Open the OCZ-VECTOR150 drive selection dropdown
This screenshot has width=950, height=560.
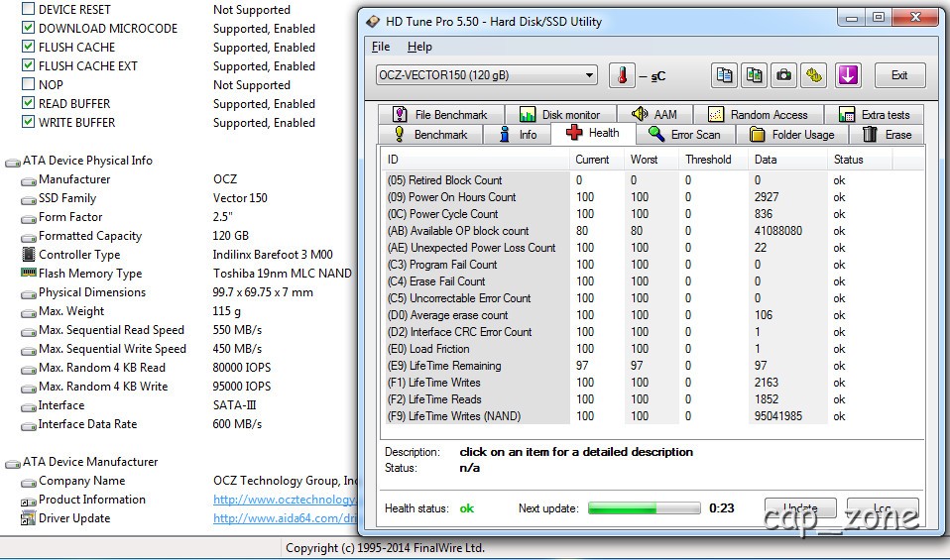tap(487, 75)
